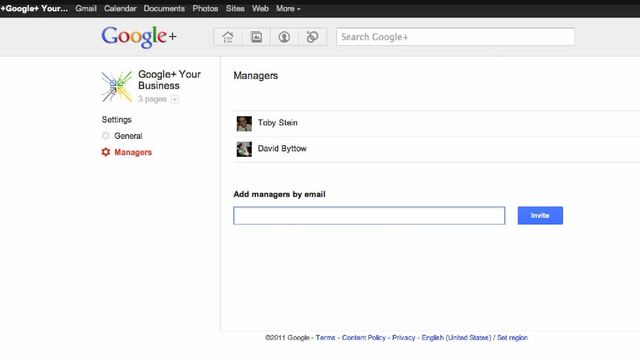
Task: Open the Terms footer link
Action: tap(325, 338)
